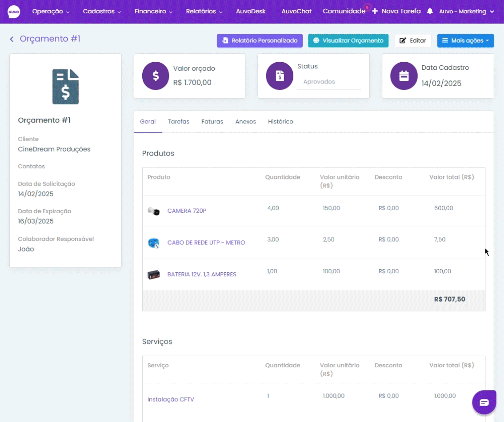The width and height of the screenshot is (504, 422).
Task: Expand the Mais ações dropdown button
Action: pos(465,40)
